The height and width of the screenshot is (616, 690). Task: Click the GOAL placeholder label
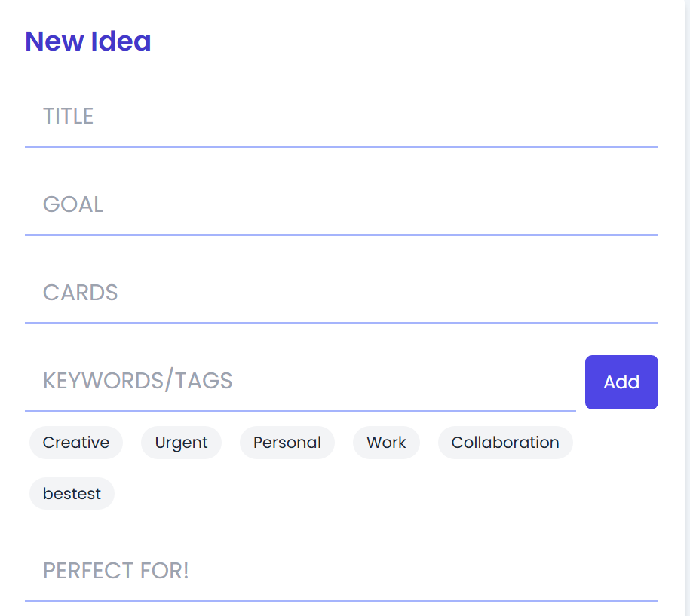click(x=73, y=204)
